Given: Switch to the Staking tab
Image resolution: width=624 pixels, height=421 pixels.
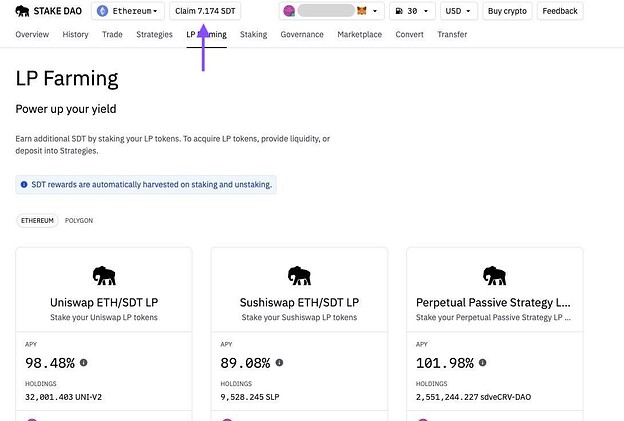Looking at the screenshot, I should (254, 35).
